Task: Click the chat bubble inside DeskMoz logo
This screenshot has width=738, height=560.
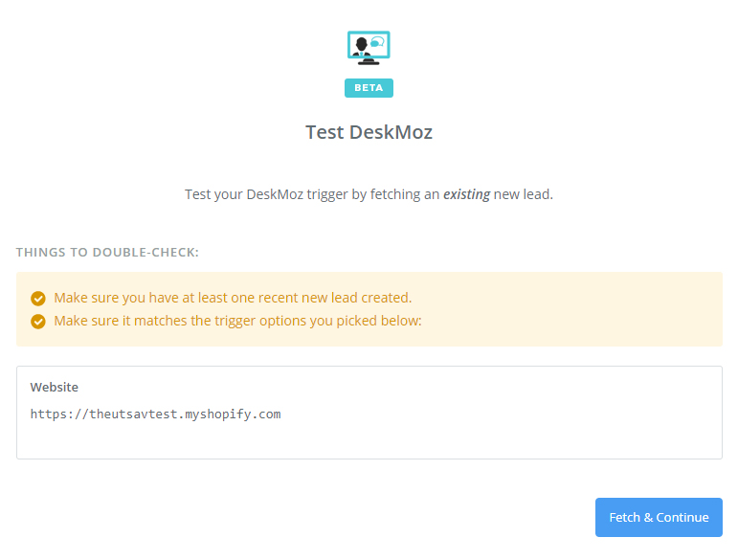Action: pyautogui.click(x=377, y=43)
